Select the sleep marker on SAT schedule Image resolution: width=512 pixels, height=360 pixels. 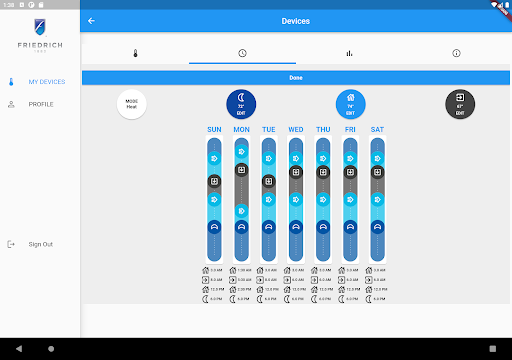[377, 227]
